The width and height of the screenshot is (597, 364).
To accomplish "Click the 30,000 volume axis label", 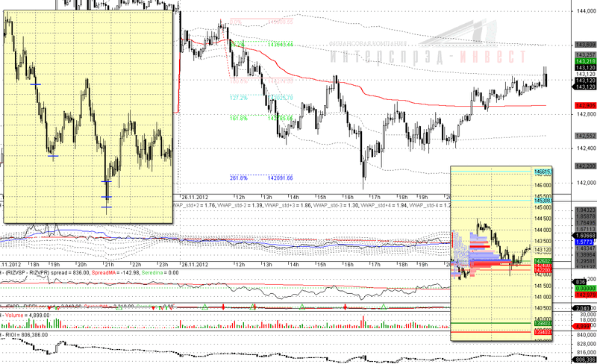I will pos(588,315).
